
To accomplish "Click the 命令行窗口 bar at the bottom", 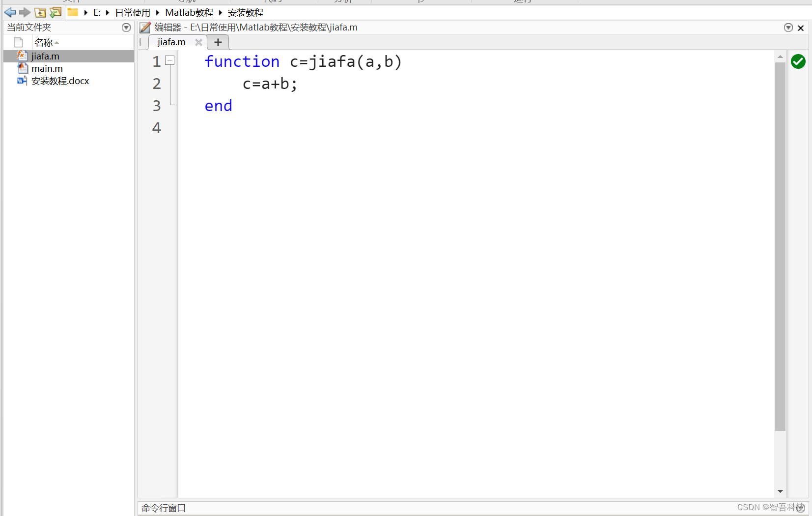I will [163, 508].
